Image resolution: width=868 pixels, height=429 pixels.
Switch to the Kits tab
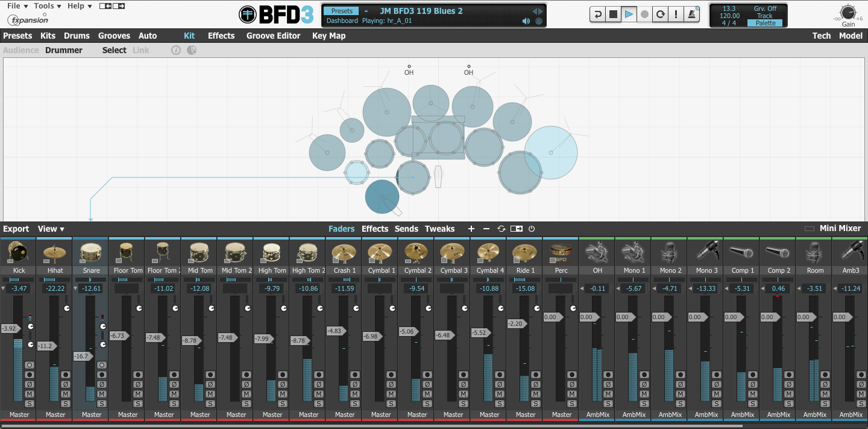tap(48, 36)
